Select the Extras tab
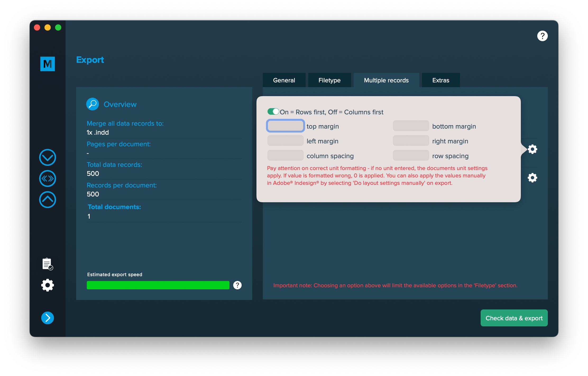 click(x=441, y=80)
